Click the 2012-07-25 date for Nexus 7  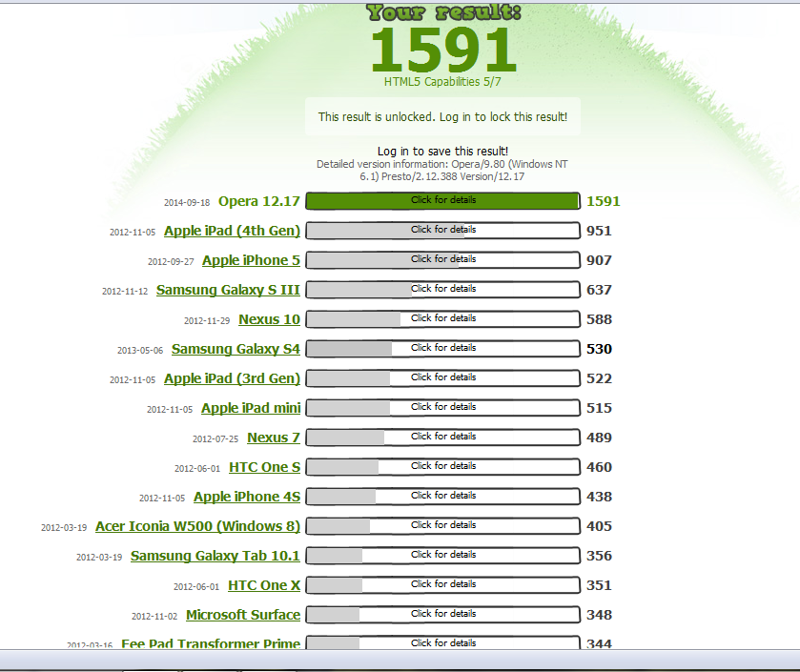tap(215, 439)
